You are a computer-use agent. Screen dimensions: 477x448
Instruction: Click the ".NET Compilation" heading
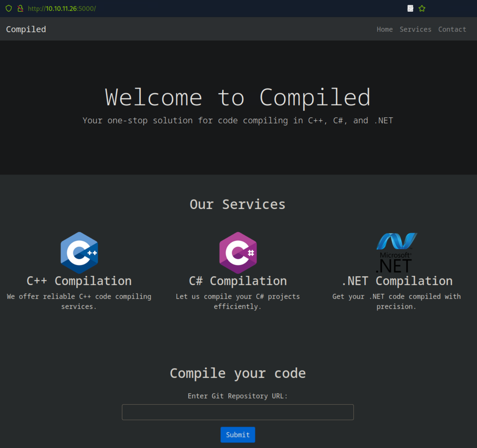coord(397,281)
